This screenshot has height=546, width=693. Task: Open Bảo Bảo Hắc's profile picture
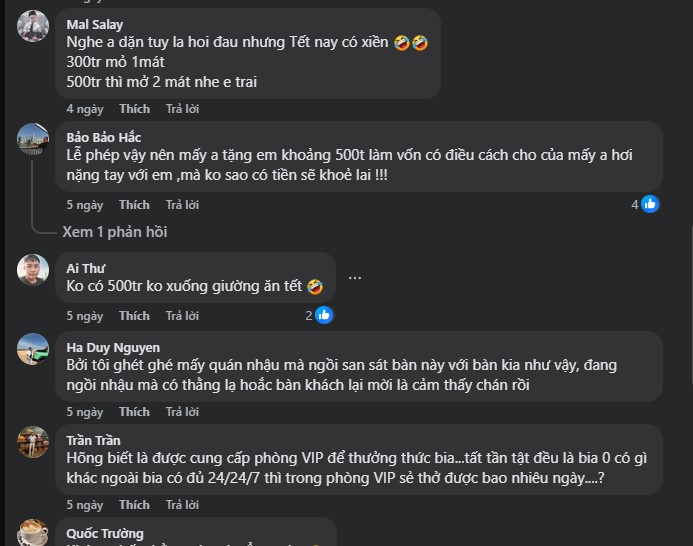coord(33,138)
